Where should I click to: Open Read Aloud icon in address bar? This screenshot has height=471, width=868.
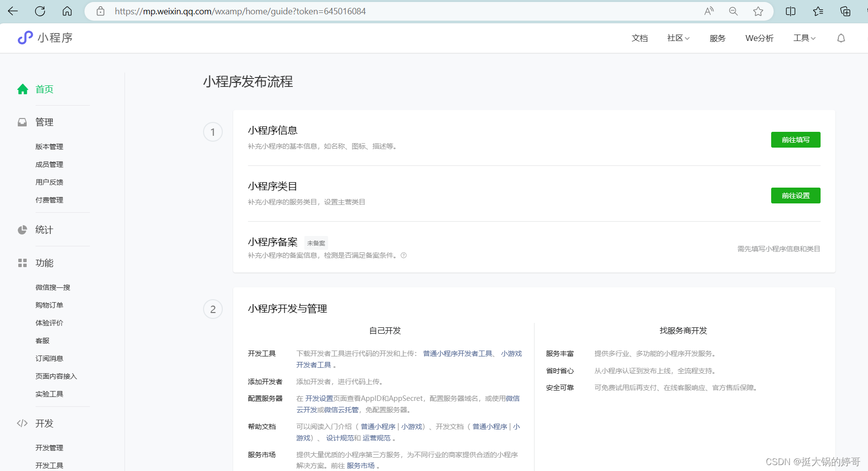(x=709, y=11)
